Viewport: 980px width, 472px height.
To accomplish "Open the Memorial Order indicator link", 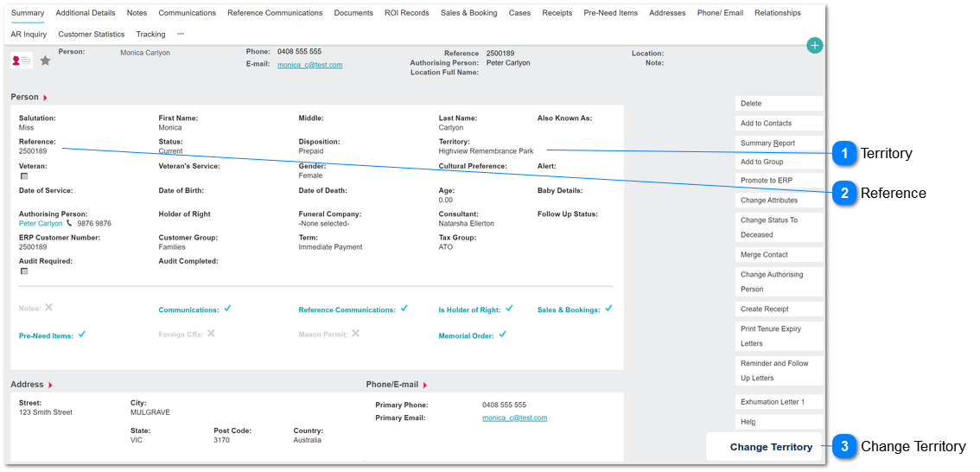I will click(467, 336).
